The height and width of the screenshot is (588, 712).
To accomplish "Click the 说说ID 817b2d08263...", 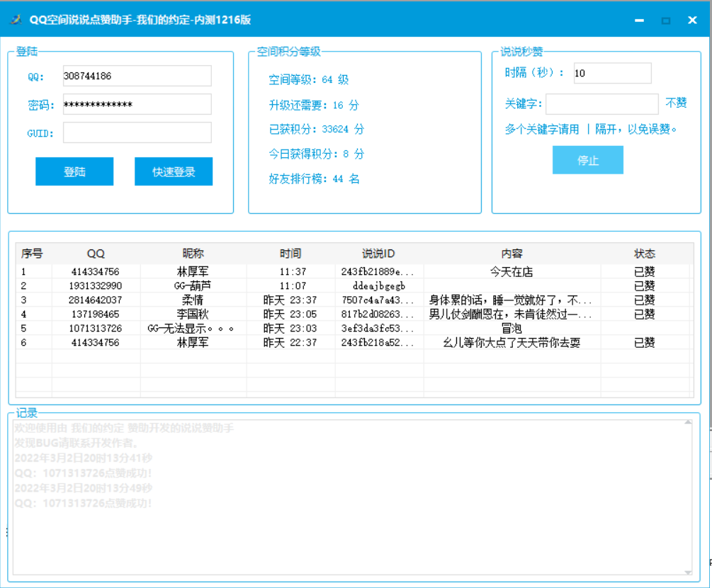I will 378,315.
